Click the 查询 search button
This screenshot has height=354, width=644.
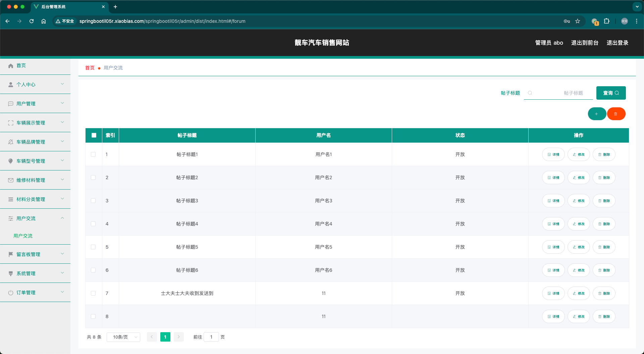pyautogui.click(x=611, y=93)
